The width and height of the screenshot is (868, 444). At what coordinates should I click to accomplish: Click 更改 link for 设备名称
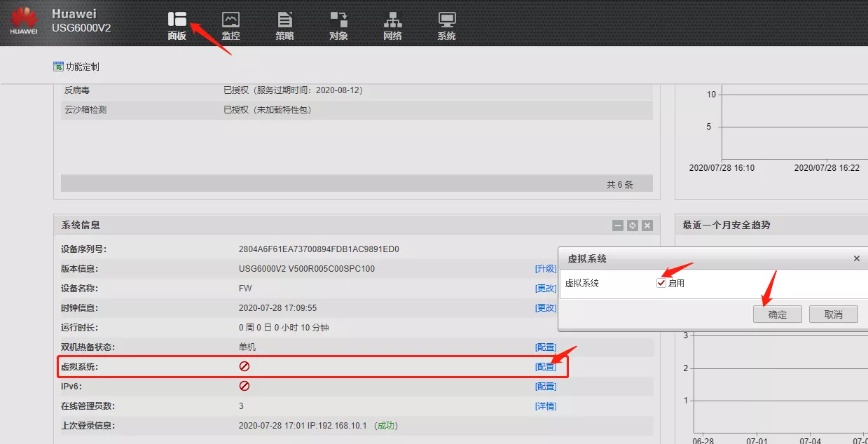point(545,289)
